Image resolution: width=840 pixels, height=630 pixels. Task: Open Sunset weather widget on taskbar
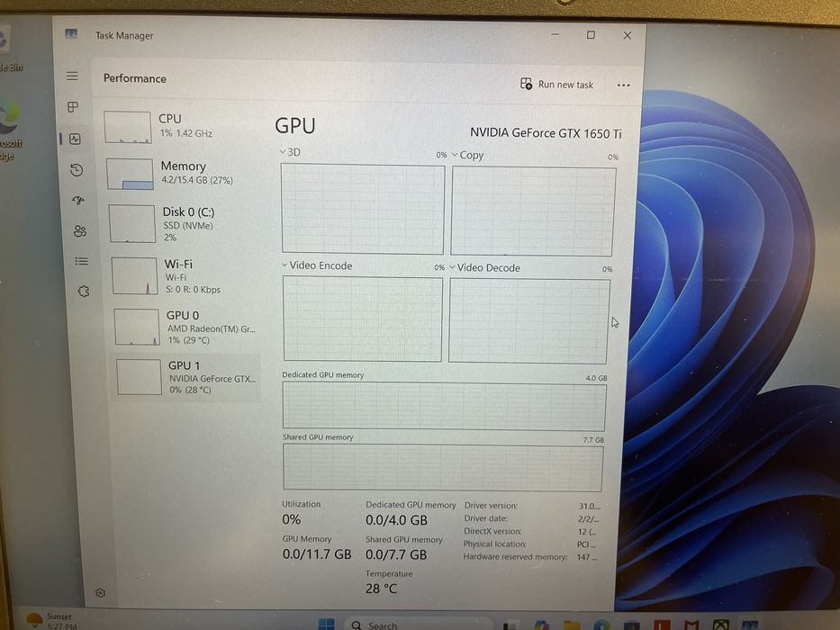[52, 621]
